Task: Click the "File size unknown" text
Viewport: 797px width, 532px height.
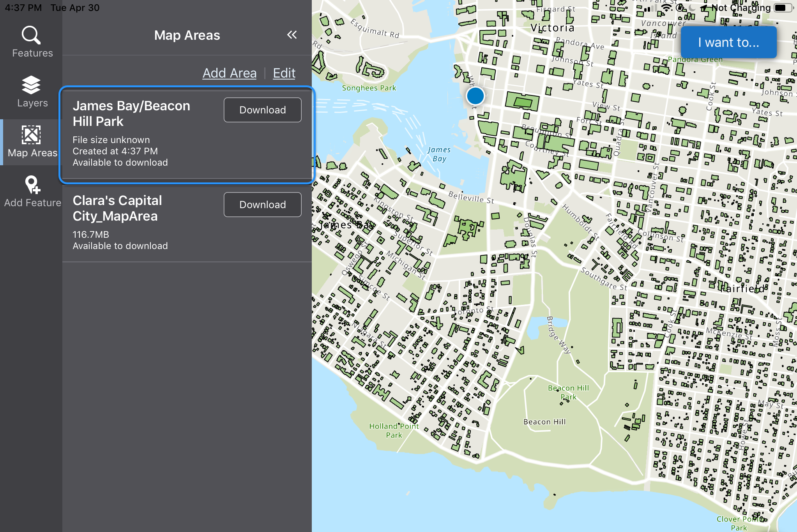Action: point(111,140)
